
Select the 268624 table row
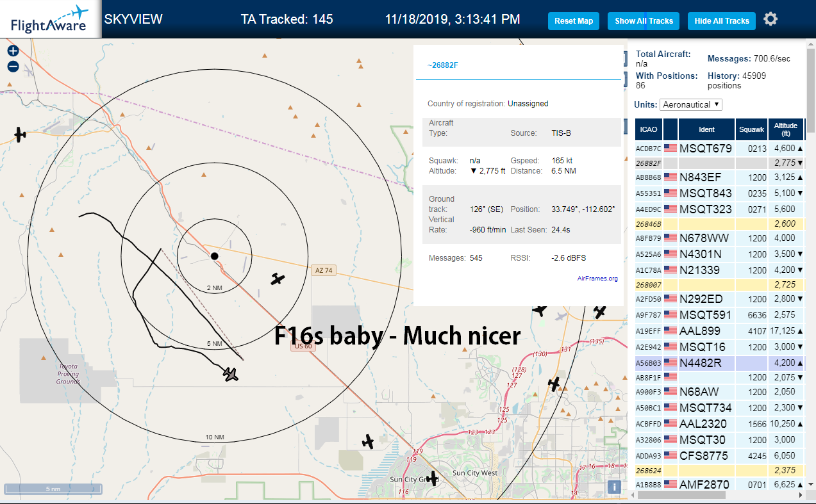[719, 471]
